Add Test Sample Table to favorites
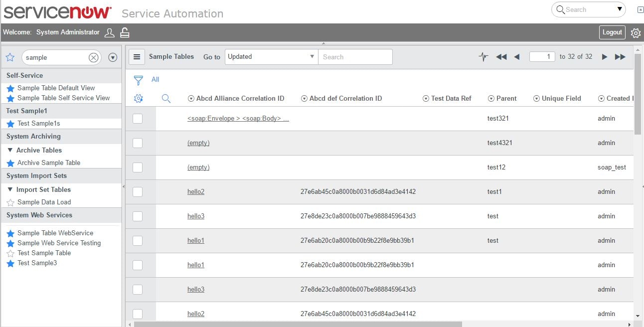 (10, 253)
